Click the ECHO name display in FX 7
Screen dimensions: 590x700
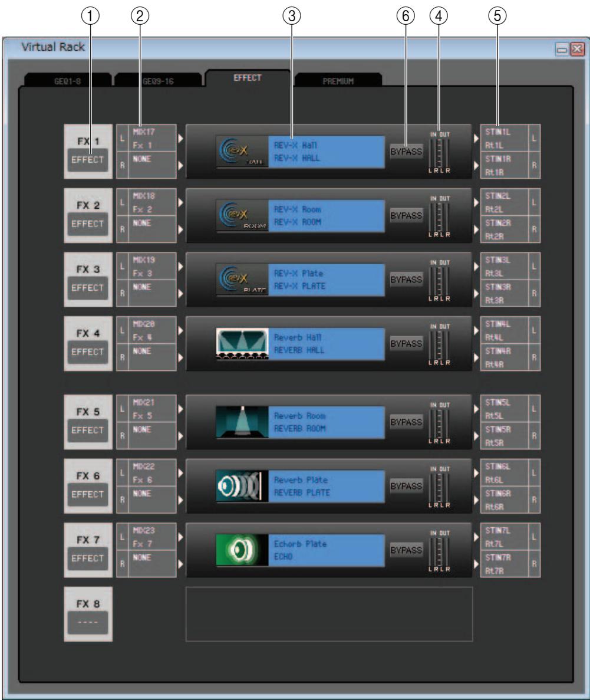[x=327, y=550]
